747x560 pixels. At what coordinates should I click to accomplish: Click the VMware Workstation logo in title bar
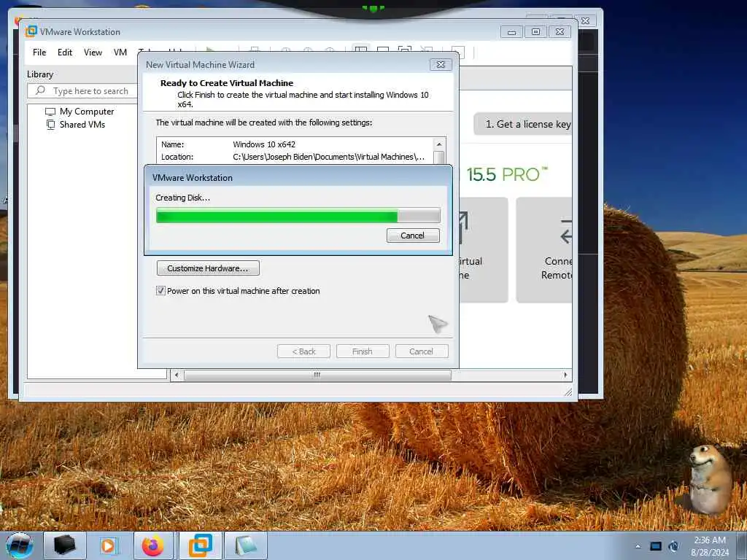31,31
